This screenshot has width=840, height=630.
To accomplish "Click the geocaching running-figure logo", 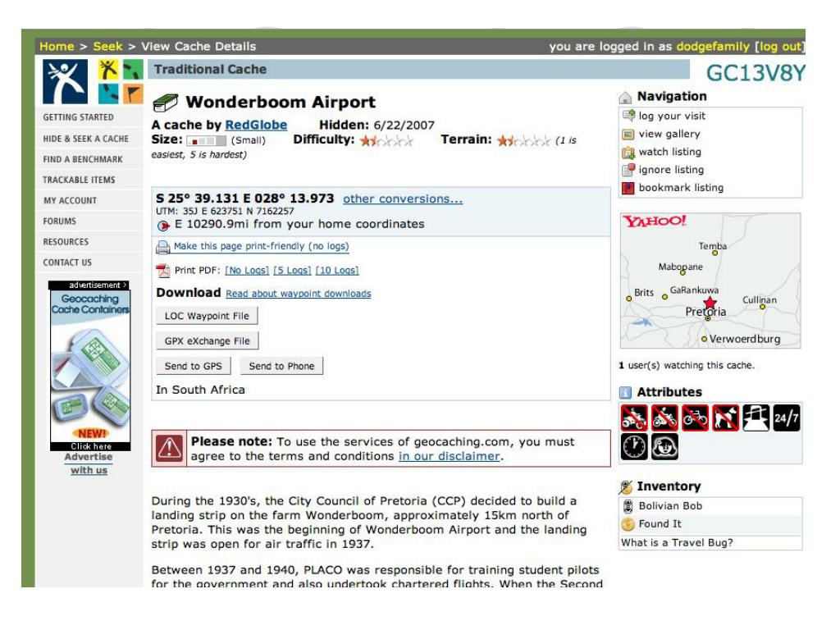I will [65, 81].
